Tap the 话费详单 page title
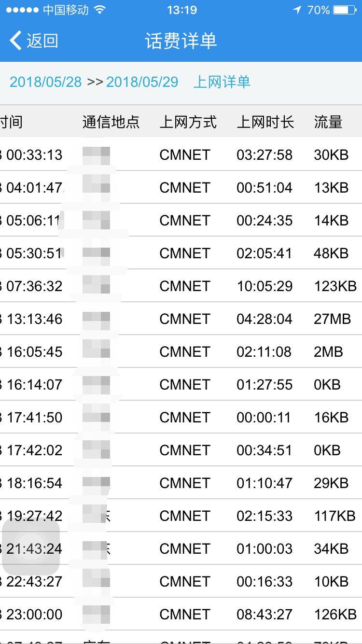The image size is (362, 644). point(181,41)
